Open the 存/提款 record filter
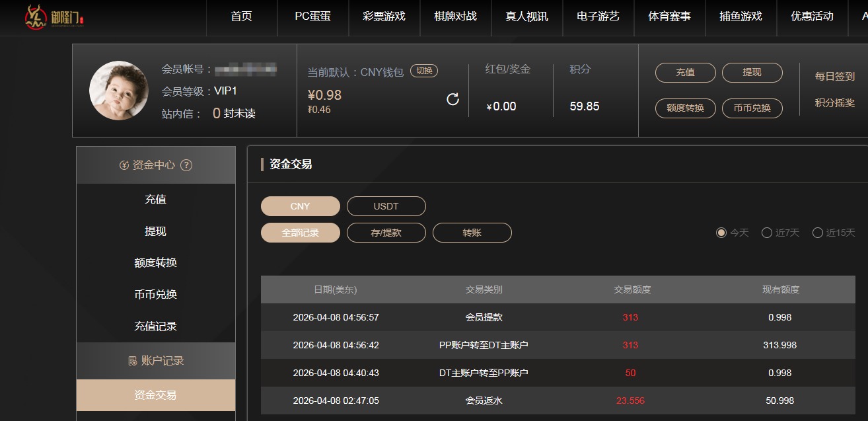The height and width of the screenshot is (421, 868). pyautogui.click(x=386, y=233)
